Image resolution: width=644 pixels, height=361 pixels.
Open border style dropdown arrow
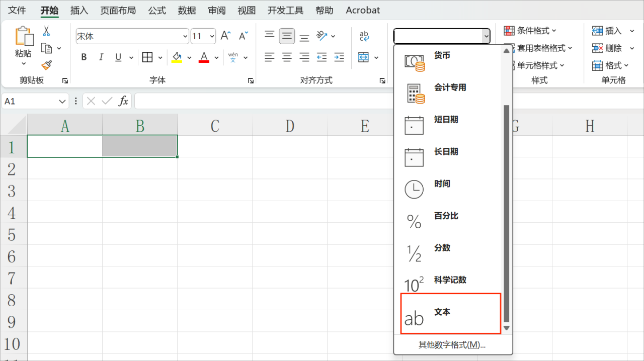160,57
